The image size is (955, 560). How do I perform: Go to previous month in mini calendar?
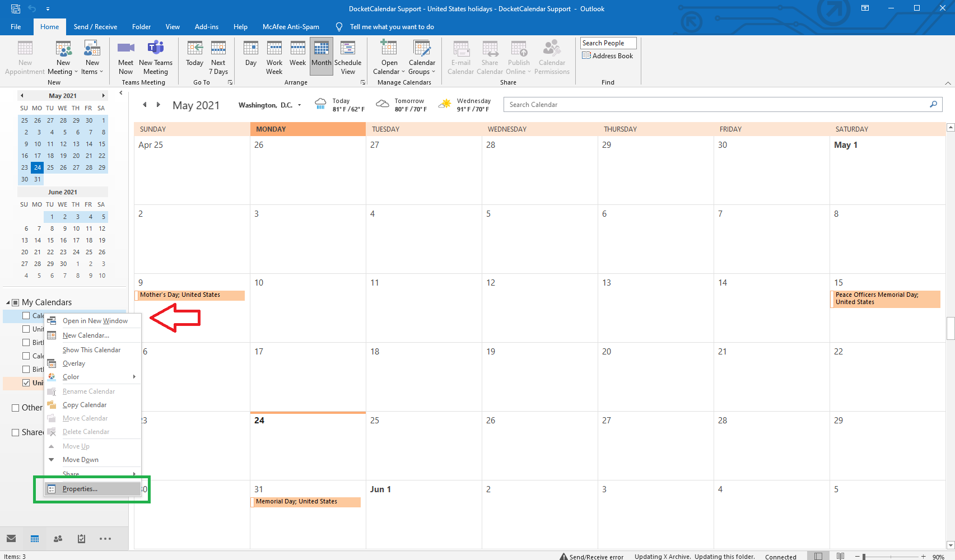(x=22, y=96)
